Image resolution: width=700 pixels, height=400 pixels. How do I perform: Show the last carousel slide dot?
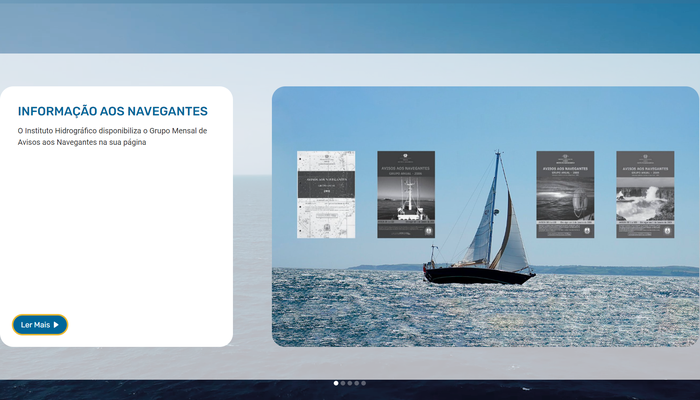tap(364, 383)
